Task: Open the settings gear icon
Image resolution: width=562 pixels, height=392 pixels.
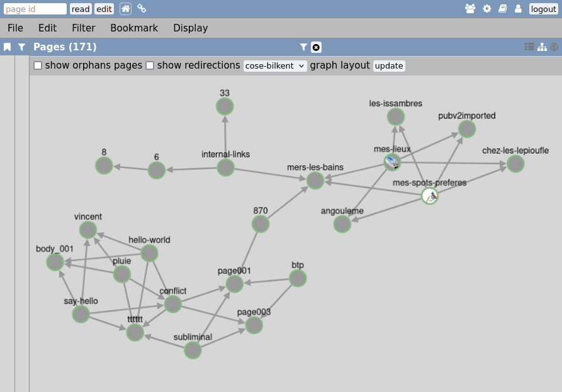Action: pyautogui.click(x=486, y=9)
